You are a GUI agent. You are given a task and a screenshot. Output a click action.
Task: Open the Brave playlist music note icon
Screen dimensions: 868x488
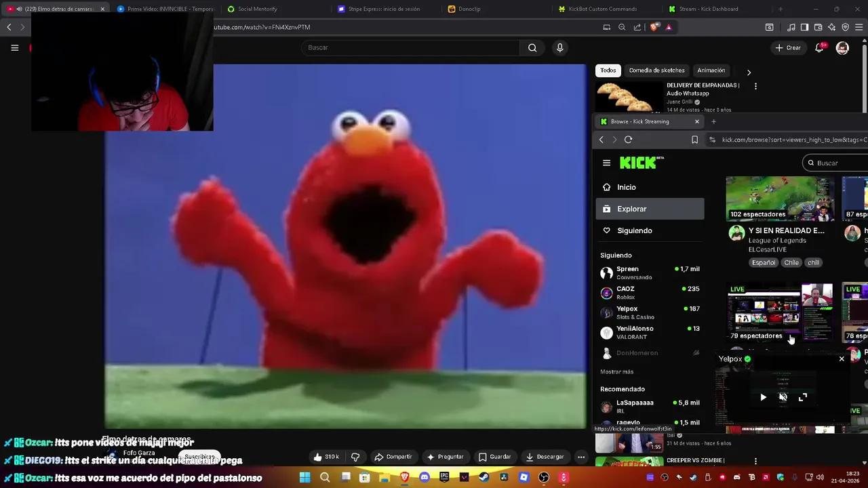click(791, 27)
